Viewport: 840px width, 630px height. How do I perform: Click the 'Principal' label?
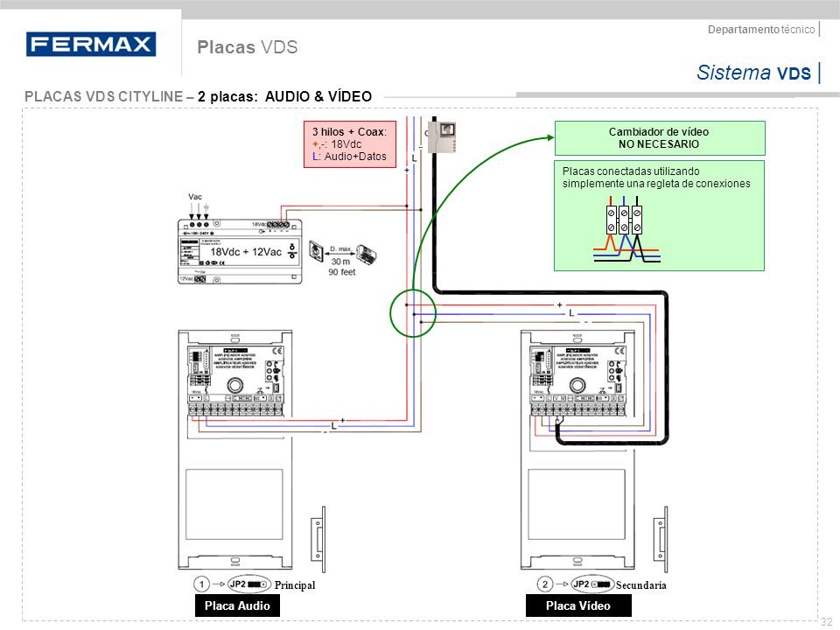295,585
